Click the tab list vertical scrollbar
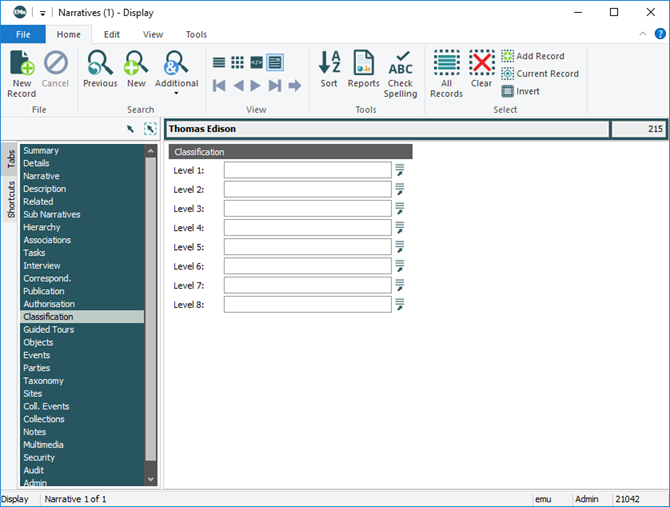Image resolution: width=670 pixels, height=507 pixels. click(151, 300)
